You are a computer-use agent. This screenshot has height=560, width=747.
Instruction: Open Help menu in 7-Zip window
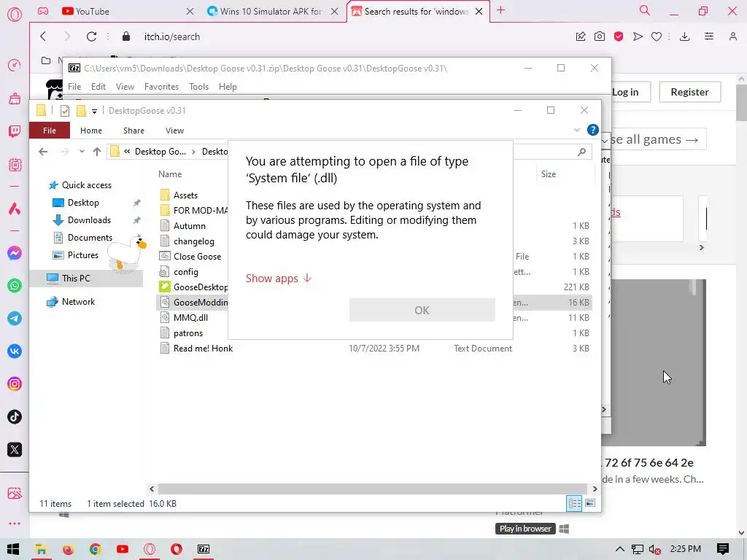click(228, 87)
